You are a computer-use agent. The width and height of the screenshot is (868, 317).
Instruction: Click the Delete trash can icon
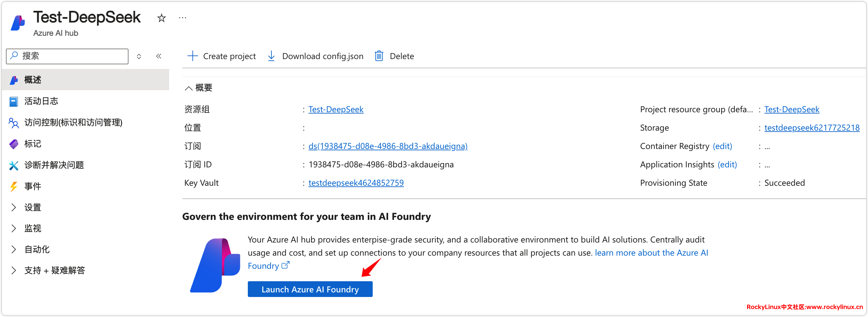coord(379,56)
